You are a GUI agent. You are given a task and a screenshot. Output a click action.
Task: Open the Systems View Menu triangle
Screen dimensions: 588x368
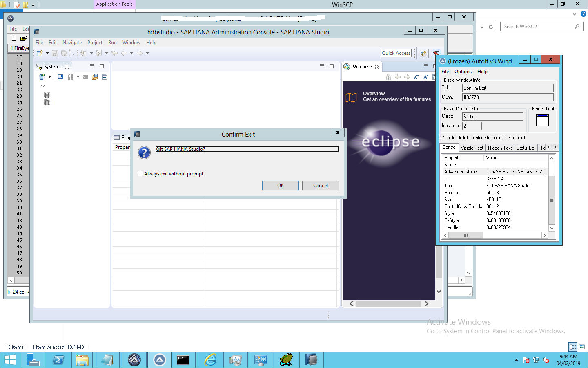(42, 86)
